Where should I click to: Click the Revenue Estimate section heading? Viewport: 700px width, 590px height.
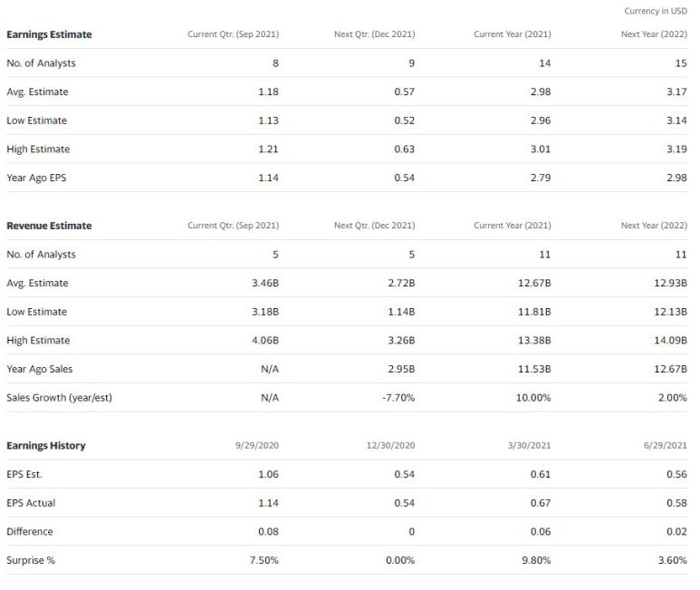tap(49, 226)
